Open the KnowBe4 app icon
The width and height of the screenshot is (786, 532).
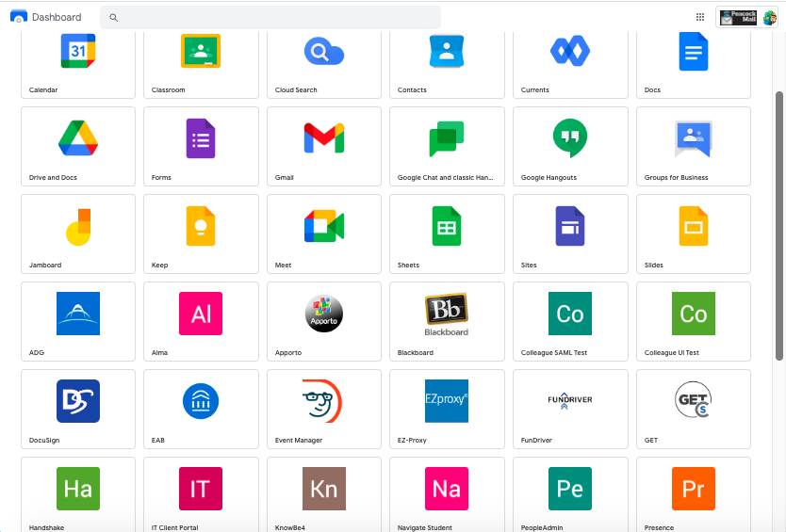[x=324, y=489]
